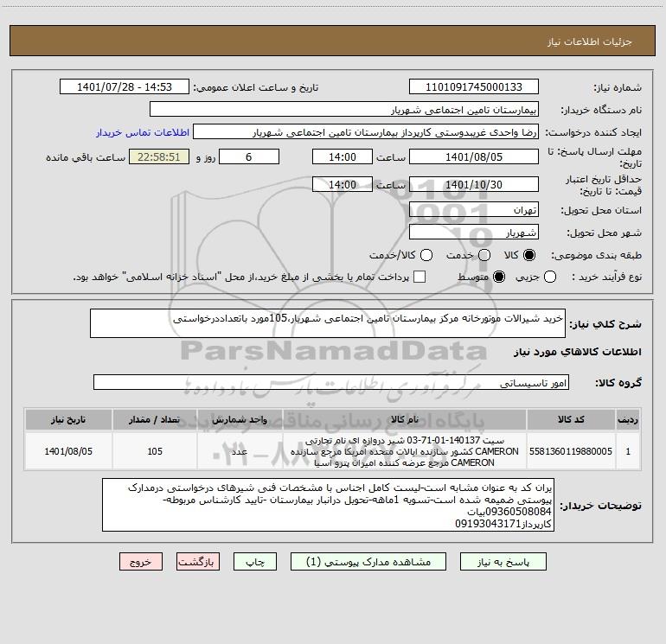Click response deadline date 1401/08/05 field
Image resolution: width=666 pixels, height=644 pixels.
coord(474,156)
